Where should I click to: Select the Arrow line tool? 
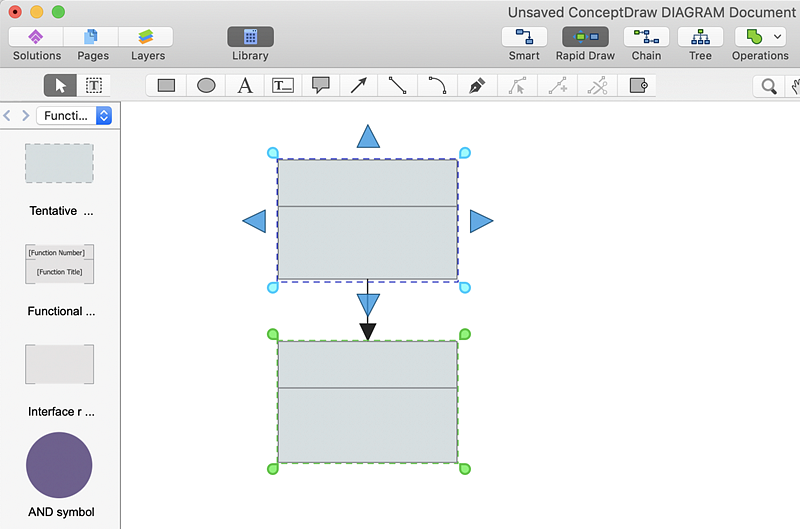pos(359,85)
